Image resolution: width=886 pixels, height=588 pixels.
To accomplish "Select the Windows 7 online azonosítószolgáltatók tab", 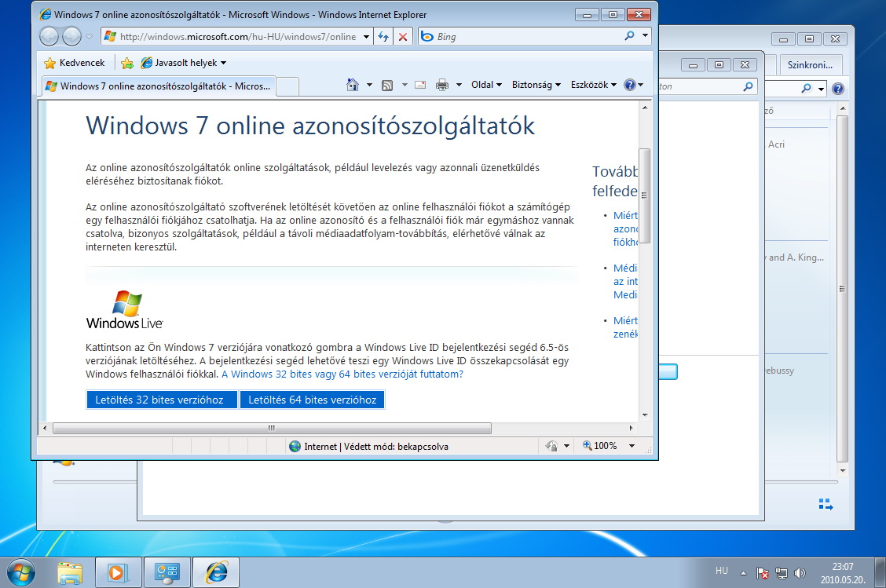I will (157, 86).
